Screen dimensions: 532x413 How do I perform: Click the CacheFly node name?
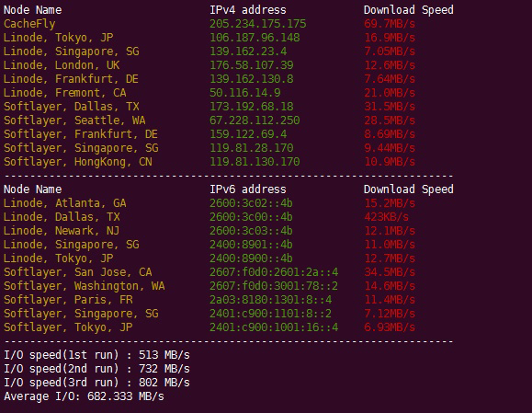(29, 24)
